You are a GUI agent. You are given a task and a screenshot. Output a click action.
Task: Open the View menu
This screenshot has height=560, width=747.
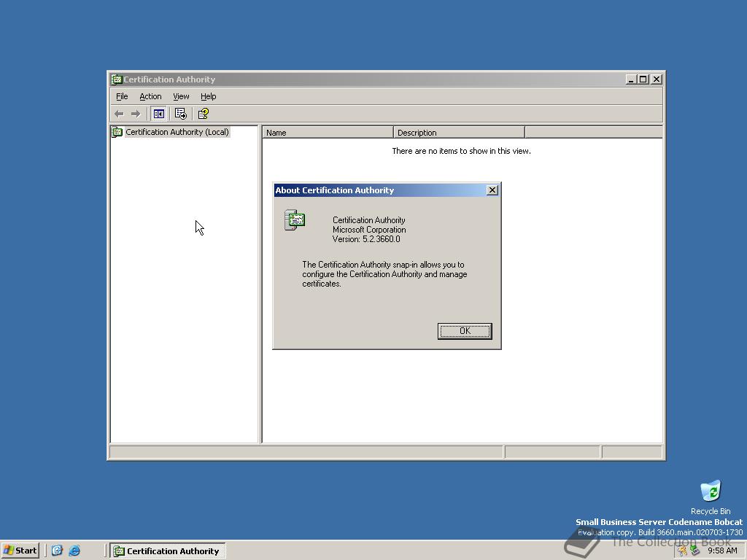point(181,96)
